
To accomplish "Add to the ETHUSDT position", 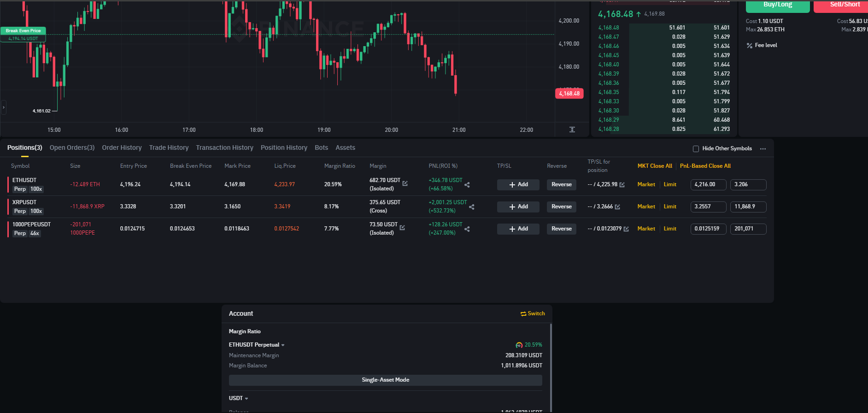I will tap(518, 185).
